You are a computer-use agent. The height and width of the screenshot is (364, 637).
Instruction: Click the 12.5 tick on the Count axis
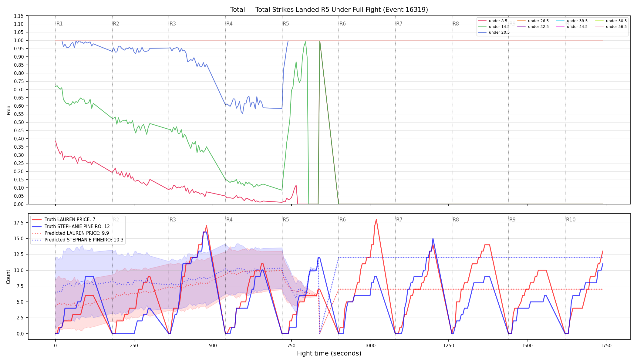[19, 254]
